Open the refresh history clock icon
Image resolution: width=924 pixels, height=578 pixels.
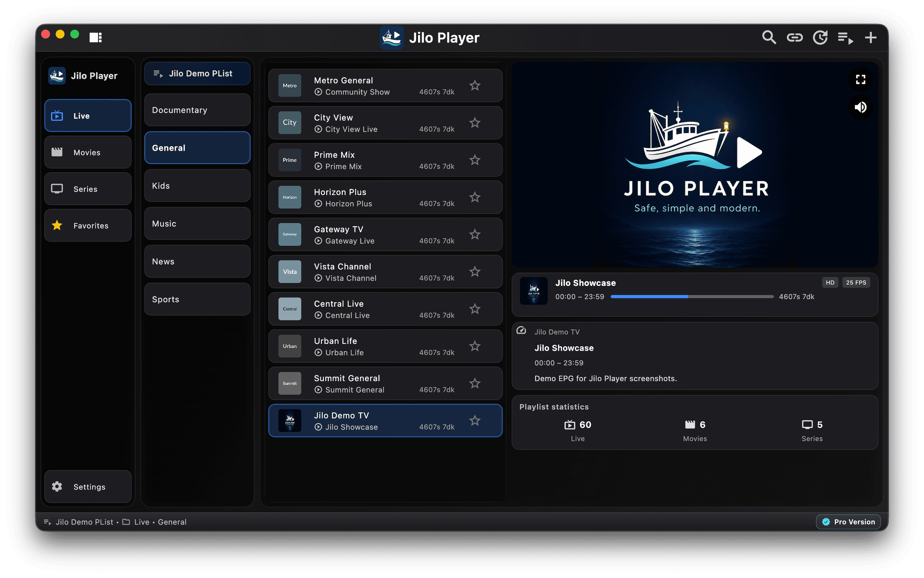pos(820,38)
